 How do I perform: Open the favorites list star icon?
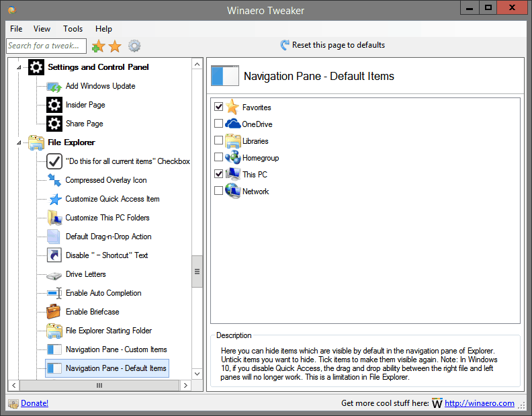pos(115,46)
